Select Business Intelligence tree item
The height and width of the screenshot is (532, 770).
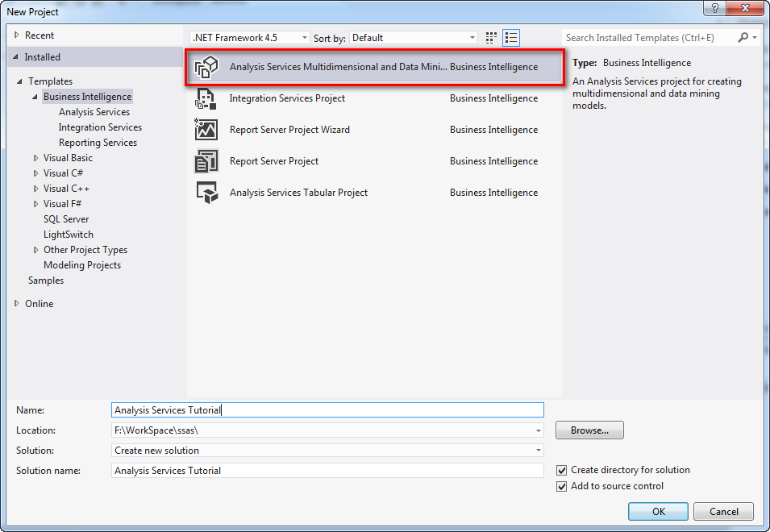(87, 97)
